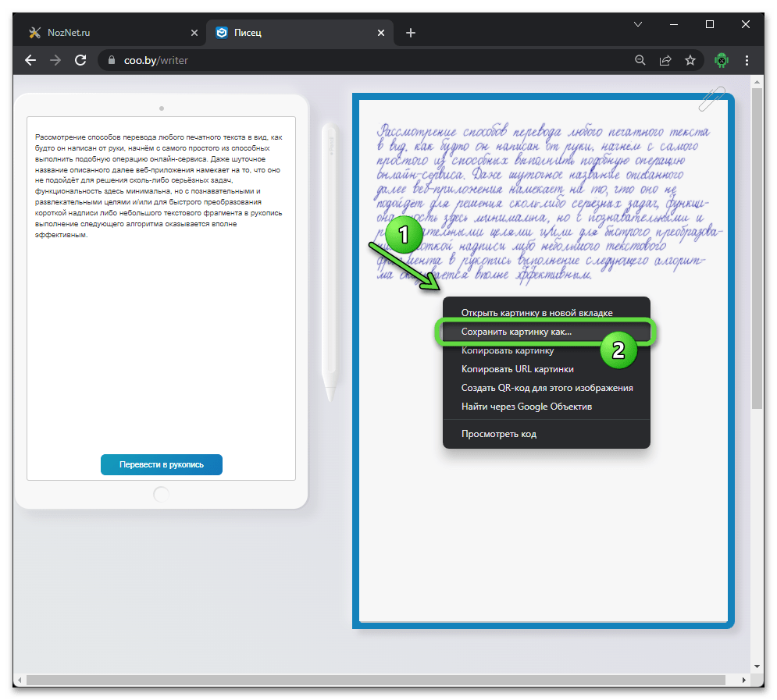The width and height of the screenshot is (777, 700).
Task: Choose 'Просмотреть код' from context menu
Action: 498,434
